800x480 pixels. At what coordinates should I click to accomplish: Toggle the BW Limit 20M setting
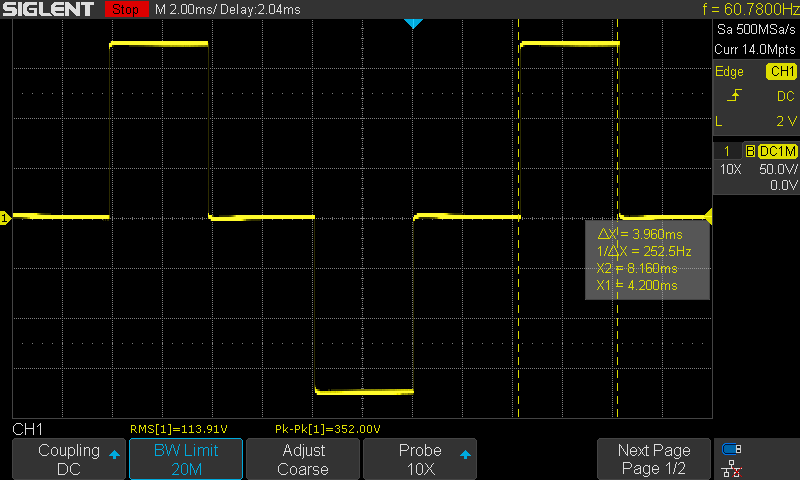point(185,459)
